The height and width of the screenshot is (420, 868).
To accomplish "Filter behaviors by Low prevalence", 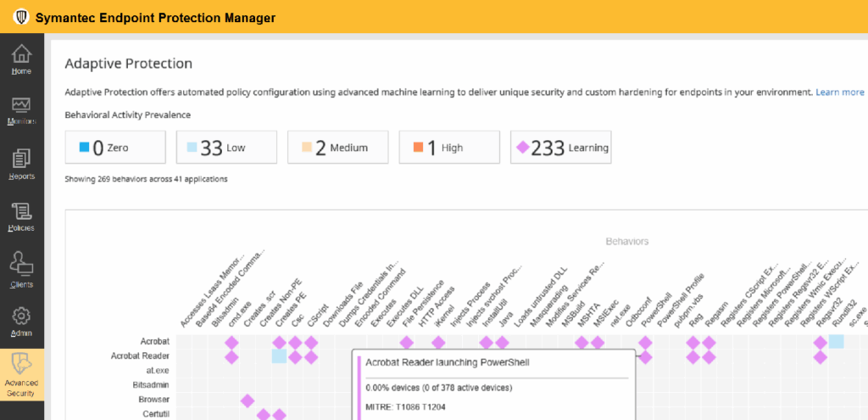I will click(226, 148).
